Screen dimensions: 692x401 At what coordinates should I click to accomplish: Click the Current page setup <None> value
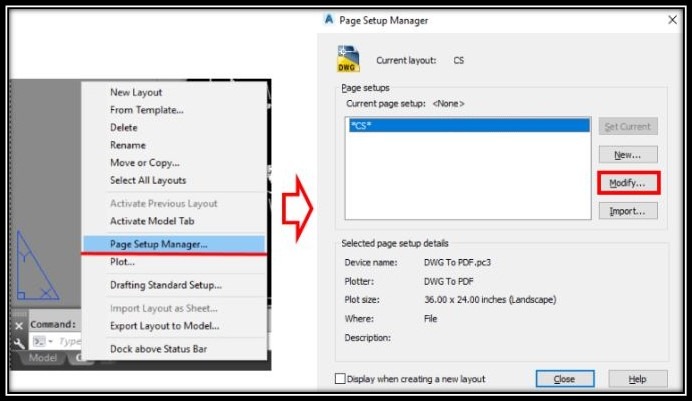448,104
